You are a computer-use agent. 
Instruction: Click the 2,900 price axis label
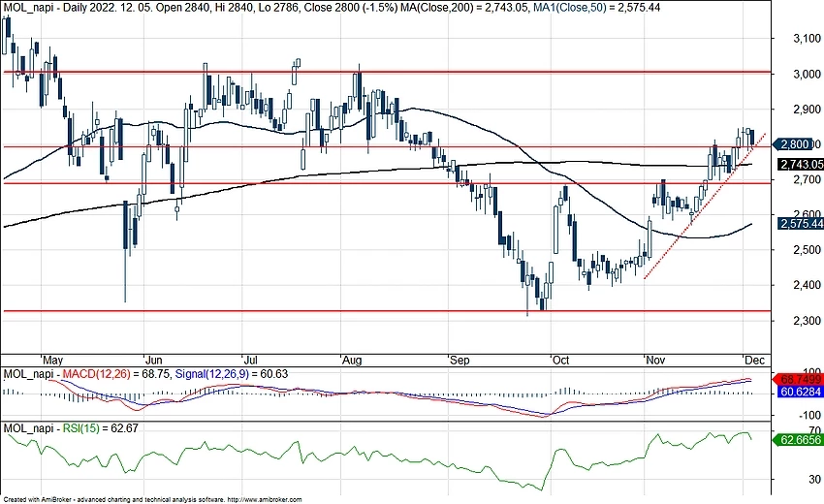807,110
